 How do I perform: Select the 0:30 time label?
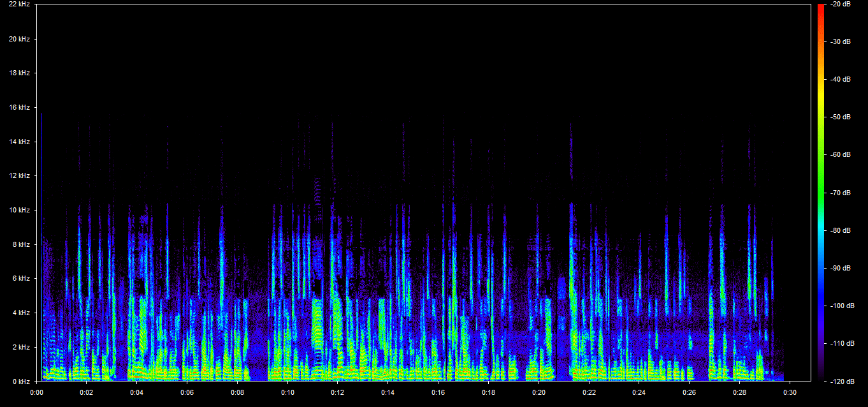pyautogui.click(x=790, y=392)
